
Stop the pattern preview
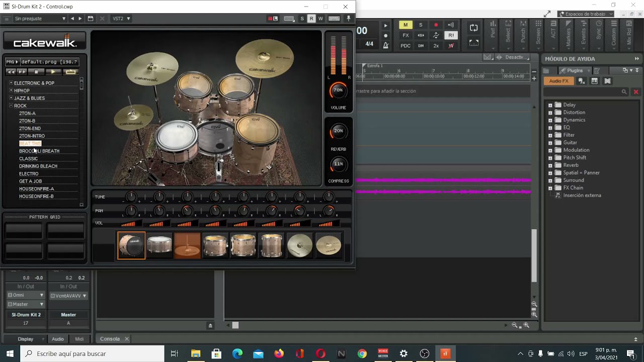tap(36, 72)
